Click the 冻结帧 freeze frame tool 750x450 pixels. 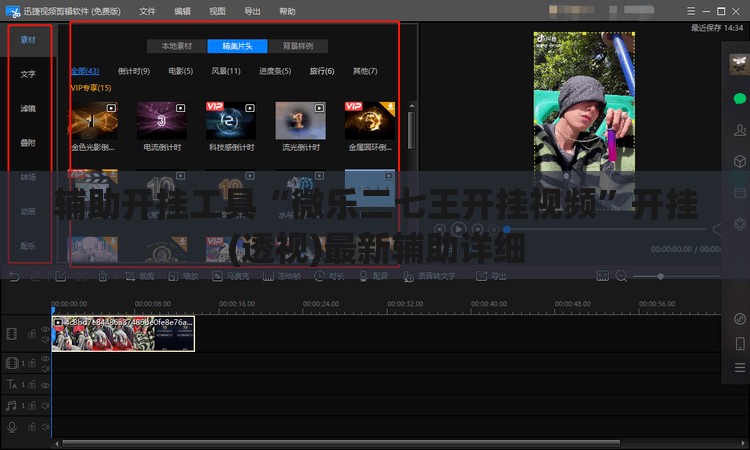(x=282, y=276)
